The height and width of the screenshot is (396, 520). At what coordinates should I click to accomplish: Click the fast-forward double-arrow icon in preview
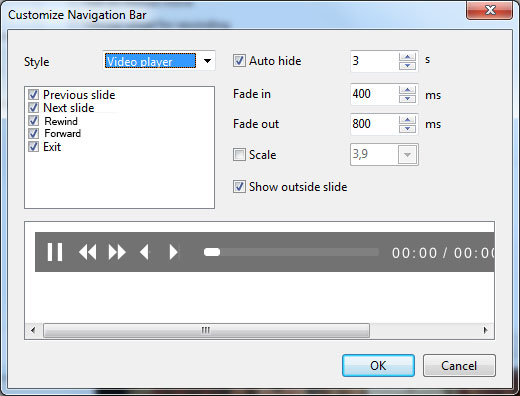[117, 252]
